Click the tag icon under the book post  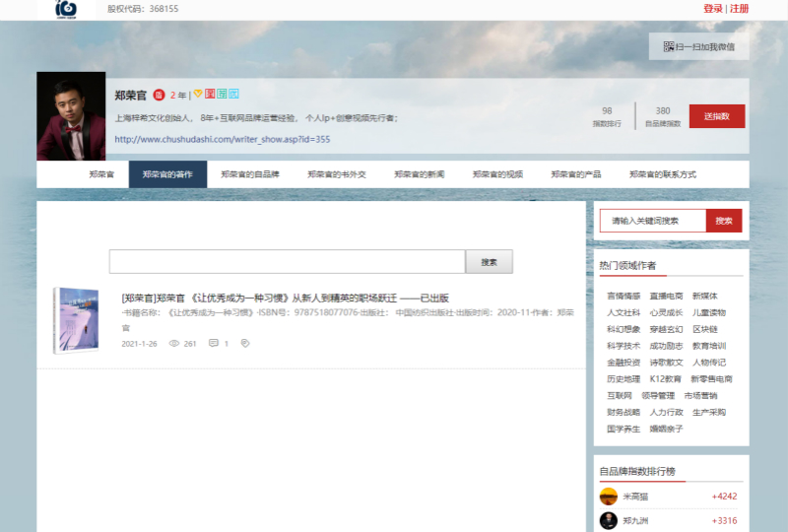[245, 344]
